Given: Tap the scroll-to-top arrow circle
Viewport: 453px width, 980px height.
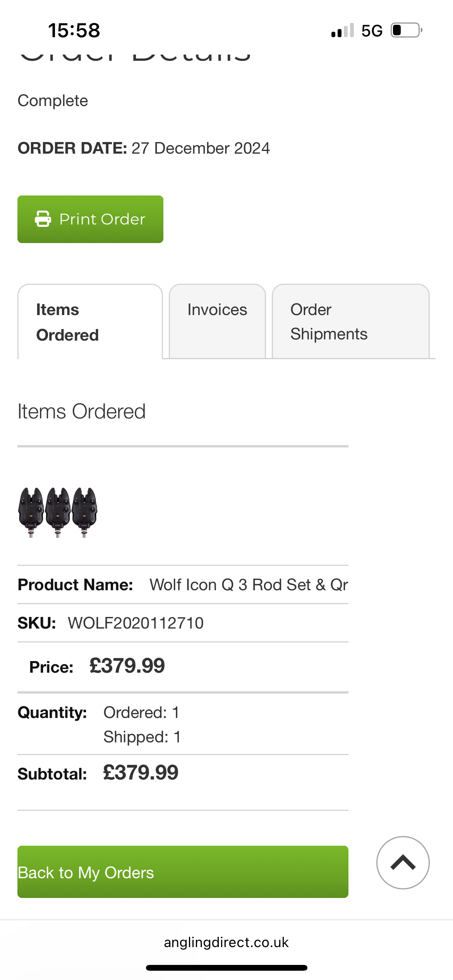Looking at the screenshot, I should (403, 862).
